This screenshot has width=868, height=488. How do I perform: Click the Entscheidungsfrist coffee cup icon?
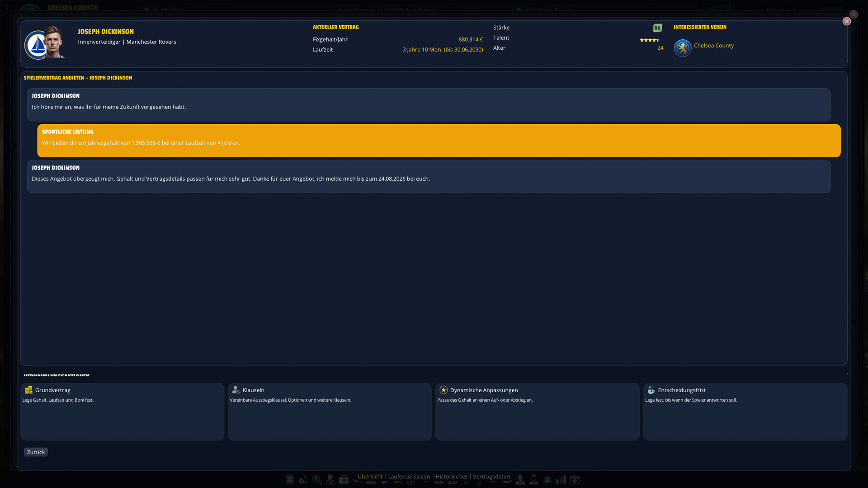pos(651,390)
